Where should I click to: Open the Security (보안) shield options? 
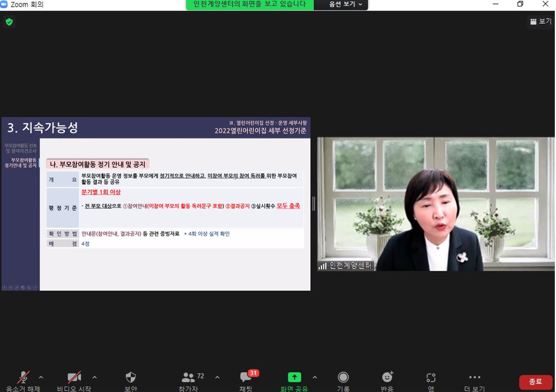[x=131, y=378]
